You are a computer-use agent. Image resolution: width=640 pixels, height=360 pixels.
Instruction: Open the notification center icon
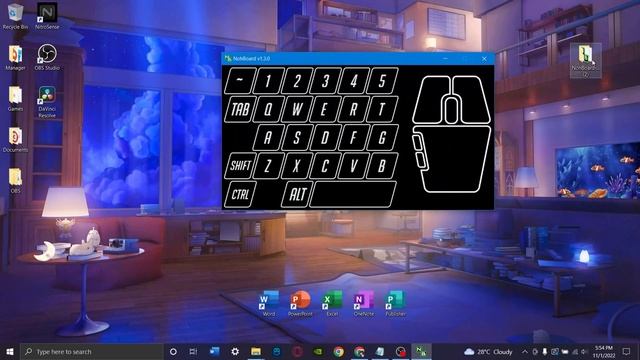pos(627,351)
